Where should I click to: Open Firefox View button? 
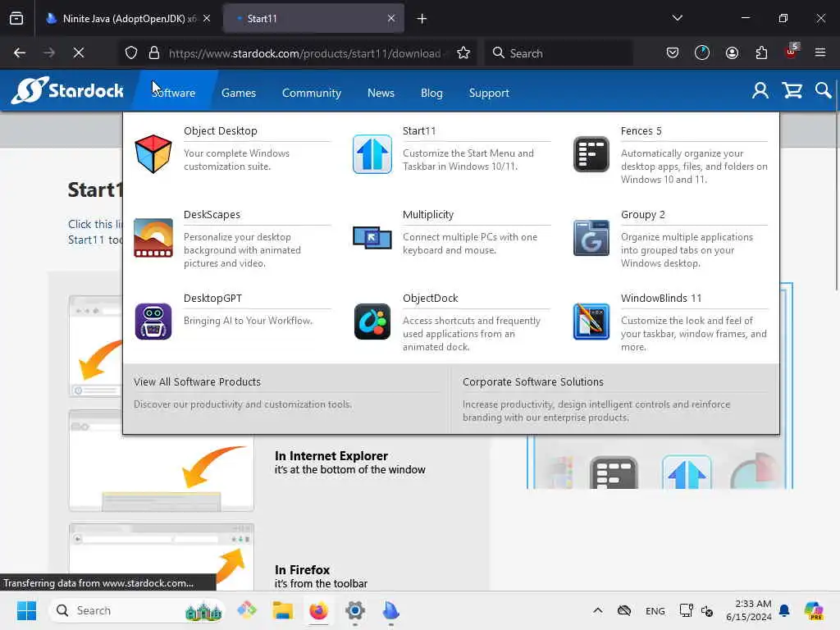point(16,18)
